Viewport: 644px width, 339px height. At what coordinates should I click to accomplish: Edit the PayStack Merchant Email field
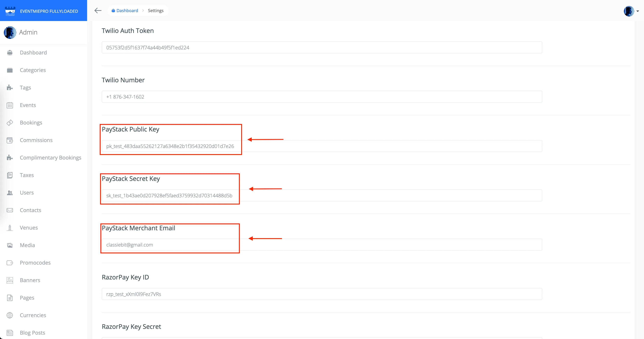pos(322,245)
